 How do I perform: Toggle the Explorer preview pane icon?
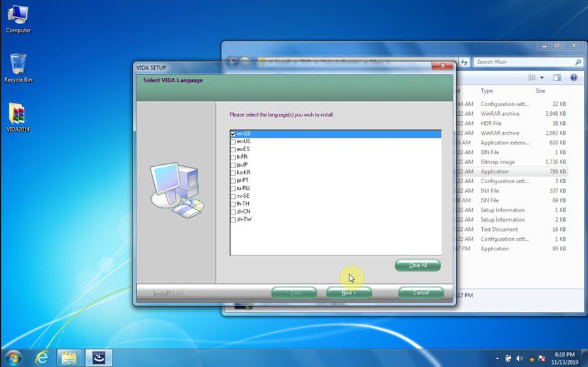tap(557, 77)
